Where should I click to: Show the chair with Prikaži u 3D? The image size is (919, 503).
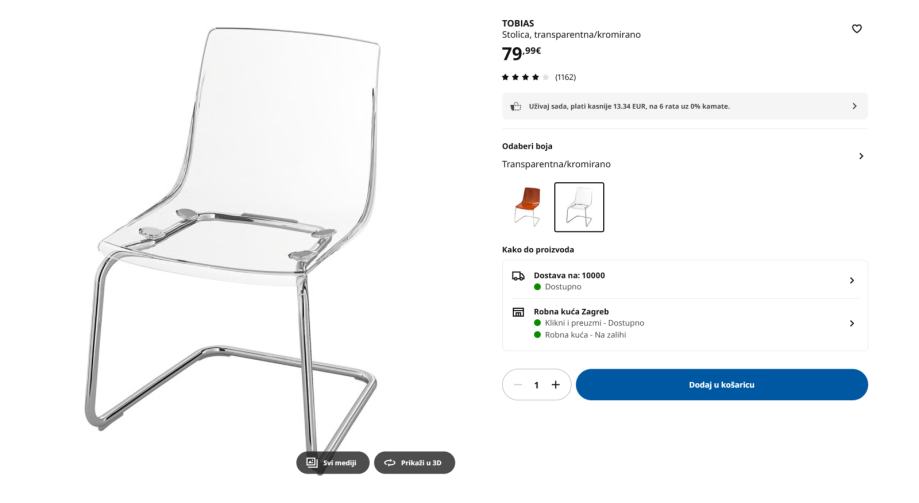click(x=414, y=463)
